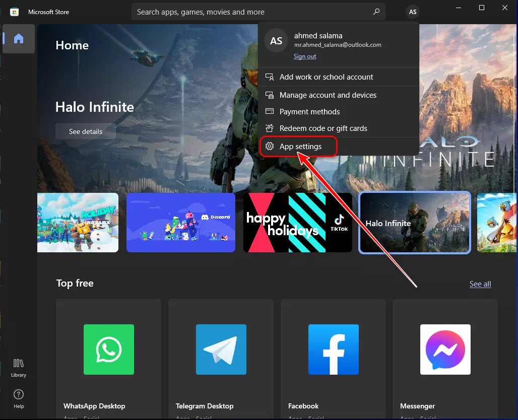Choose Redeem code or gift cards
Image resolution: width=518 pixels, height=420 pixels.
[x=338, y=128]
